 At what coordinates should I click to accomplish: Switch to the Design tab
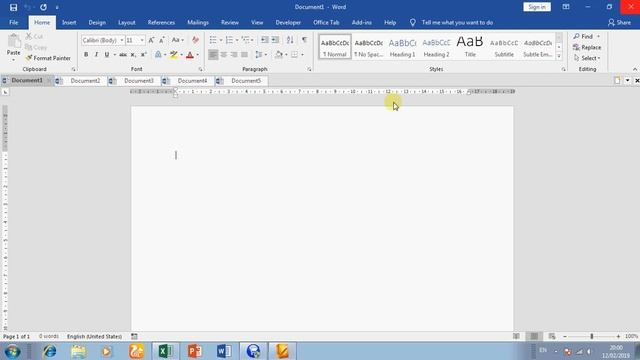[x=97, y=22]
